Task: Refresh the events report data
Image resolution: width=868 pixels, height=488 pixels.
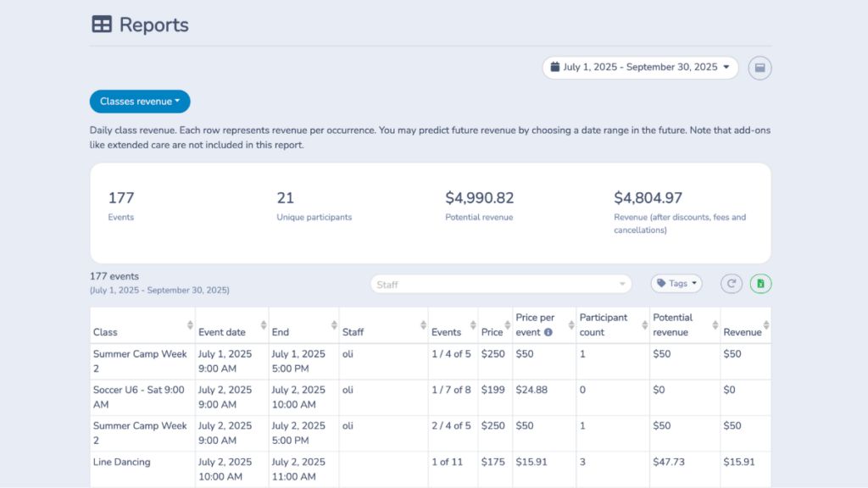Action: pos(731,283)
